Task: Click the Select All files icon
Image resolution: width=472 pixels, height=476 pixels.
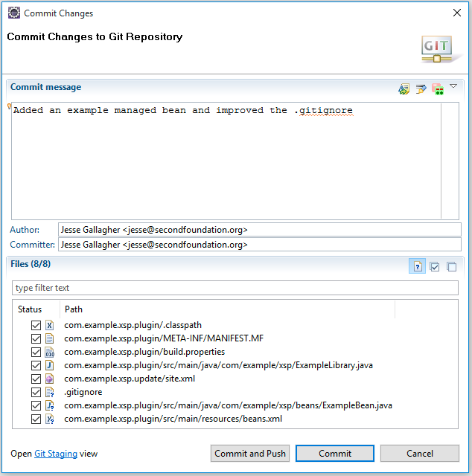Action: pos(435,266)
